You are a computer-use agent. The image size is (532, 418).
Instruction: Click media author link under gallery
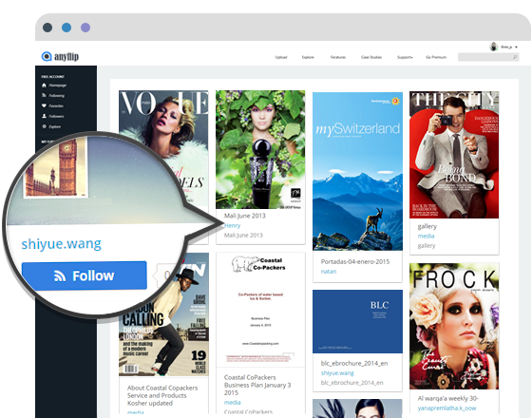pos(426,236)
